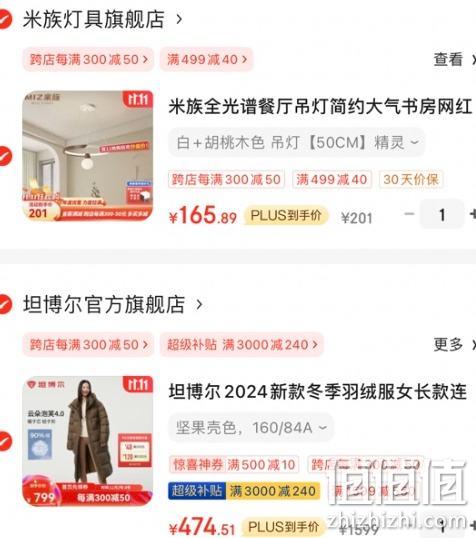Open the 米族 pendant lamp product thumbnail
Viewport: 476px width, 538px height.
[88, 155]
